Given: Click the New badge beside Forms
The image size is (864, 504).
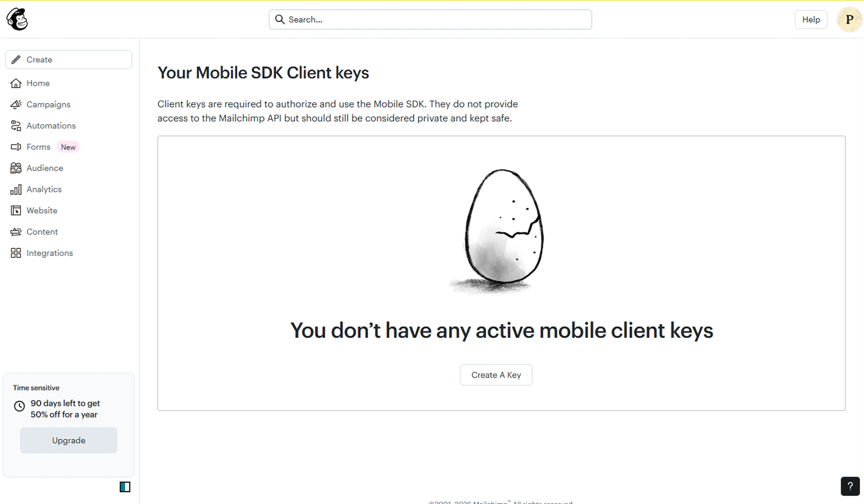Looking at the screenshot, I should (x=68, y=147).
